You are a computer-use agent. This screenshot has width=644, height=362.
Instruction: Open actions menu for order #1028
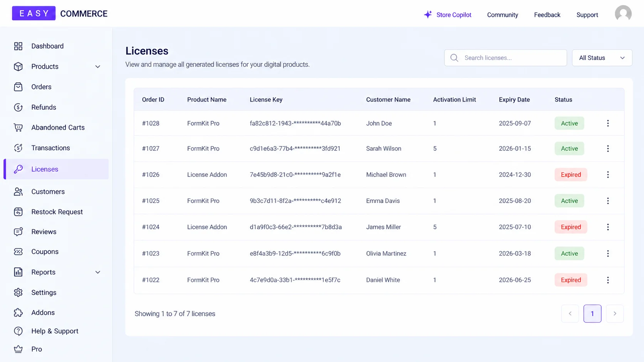point(608,123)
